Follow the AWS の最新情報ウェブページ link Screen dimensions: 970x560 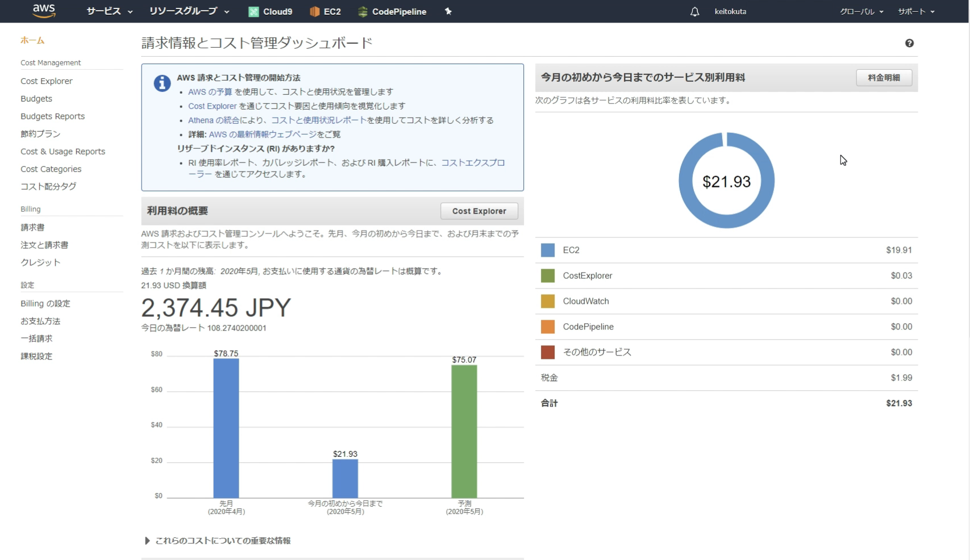(x=263, y=135)
